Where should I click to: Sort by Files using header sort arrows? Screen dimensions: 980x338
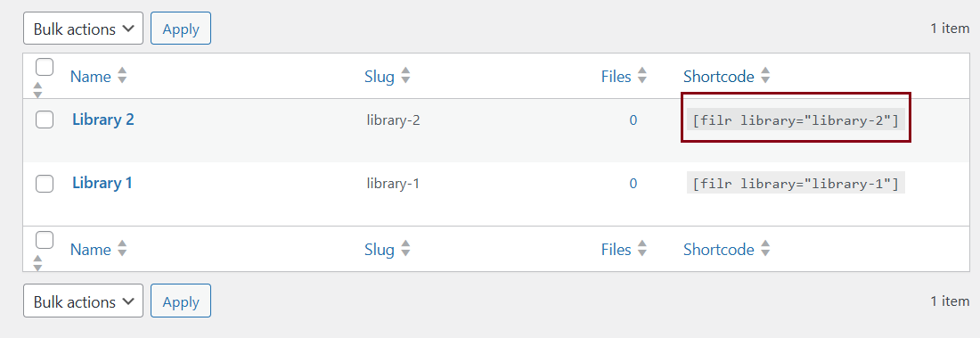click(x=641, y=77)
